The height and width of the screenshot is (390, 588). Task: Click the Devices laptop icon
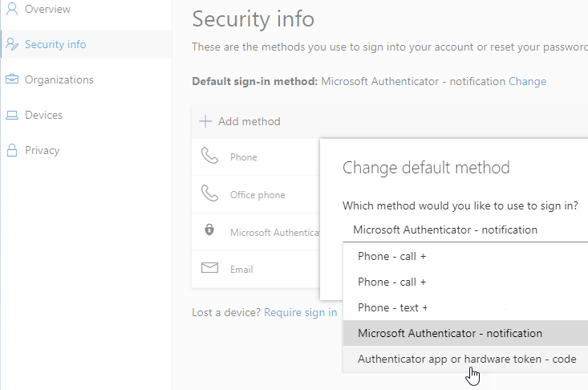(x=12, y=116)
